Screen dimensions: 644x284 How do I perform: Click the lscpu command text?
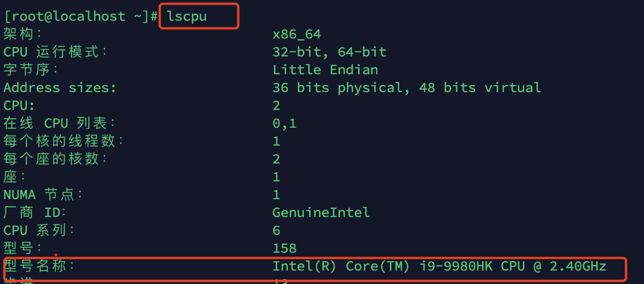click(187, 16)
